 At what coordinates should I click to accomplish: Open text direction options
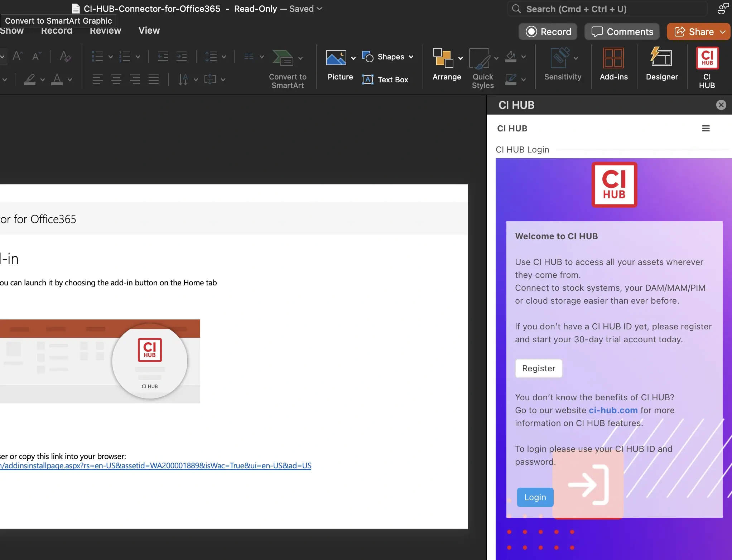pyautogui.click(x=183, y=79)
